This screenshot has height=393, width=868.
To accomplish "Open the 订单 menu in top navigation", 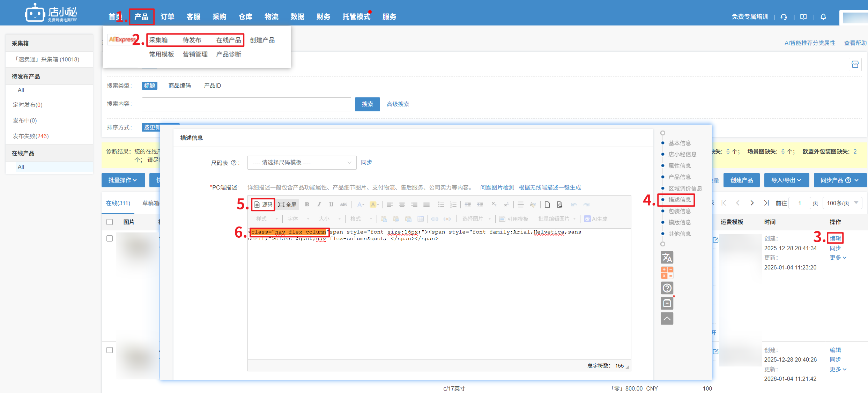I will point(168,17).
